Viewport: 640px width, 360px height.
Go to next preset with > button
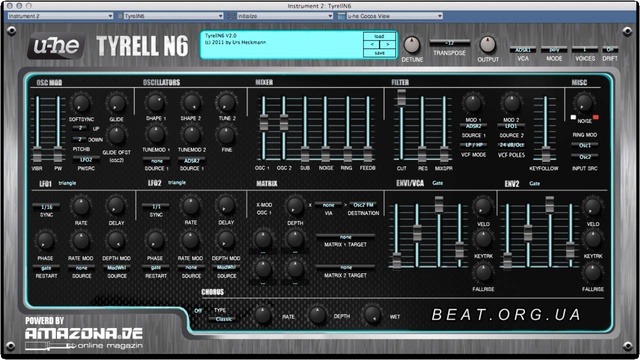(x=387, y=44)
